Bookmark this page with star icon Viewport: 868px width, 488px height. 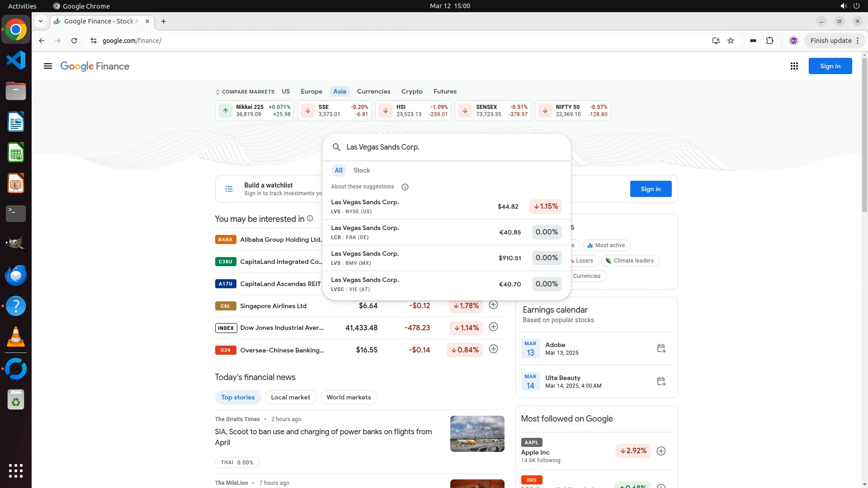tap(731, 41)
